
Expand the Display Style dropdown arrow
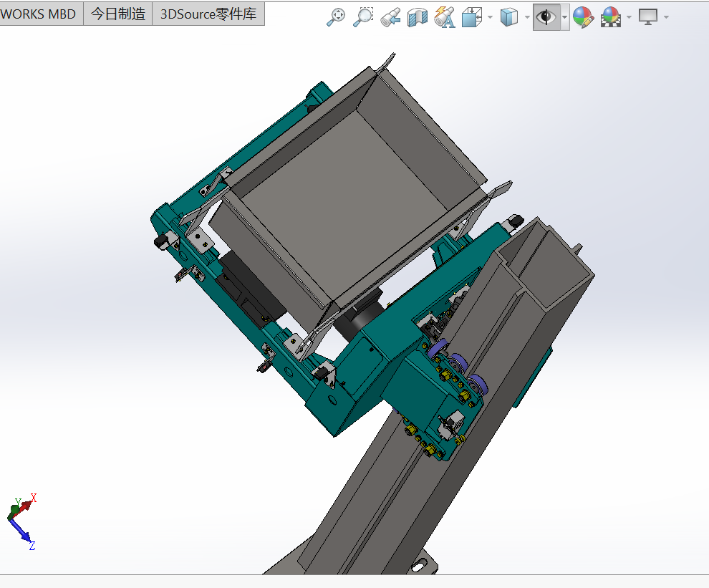(x=527, y=17)
